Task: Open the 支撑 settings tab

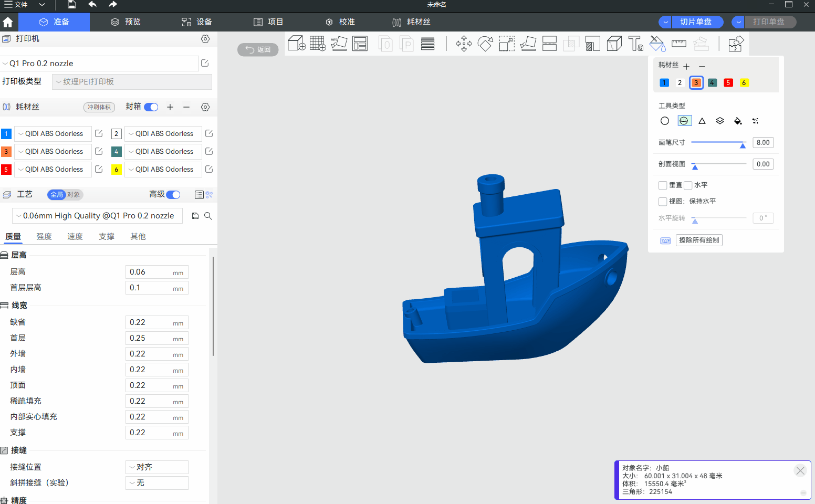Action: (x=107, y=237)
